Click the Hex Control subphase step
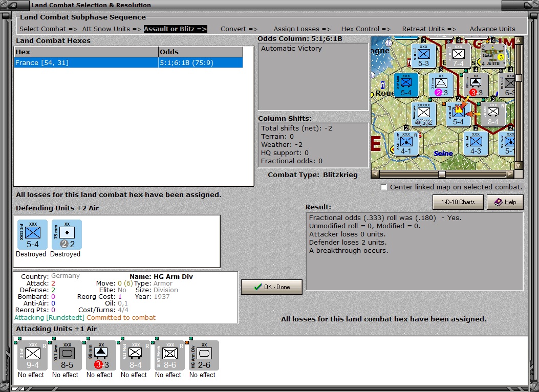This screenshot has width=539, height=392. click(x=366, y=29)
